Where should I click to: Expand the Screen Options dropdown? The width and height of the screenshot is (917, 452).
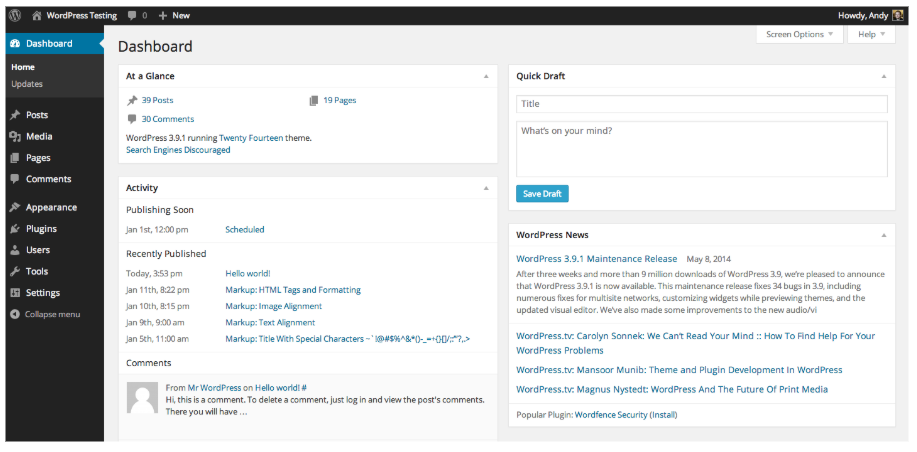coord(799,34)
